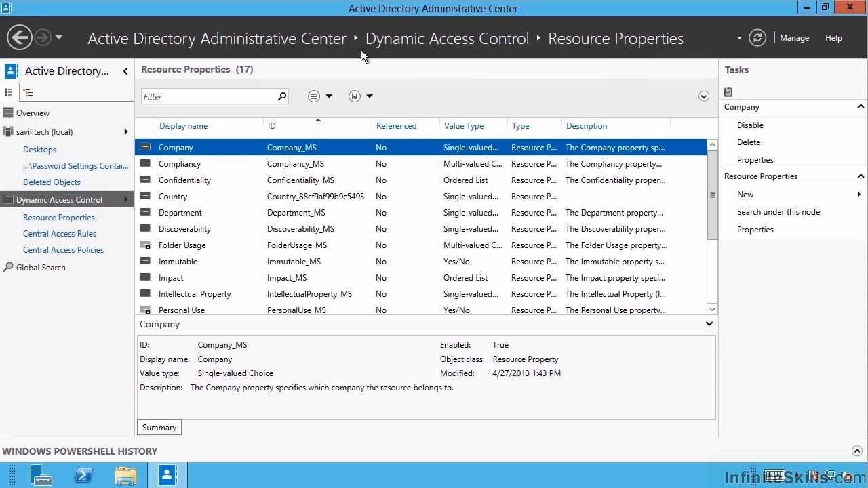Click the vertical scrollbar of the list
Viewport: 868px width, 488px height.
coord(712,195)
